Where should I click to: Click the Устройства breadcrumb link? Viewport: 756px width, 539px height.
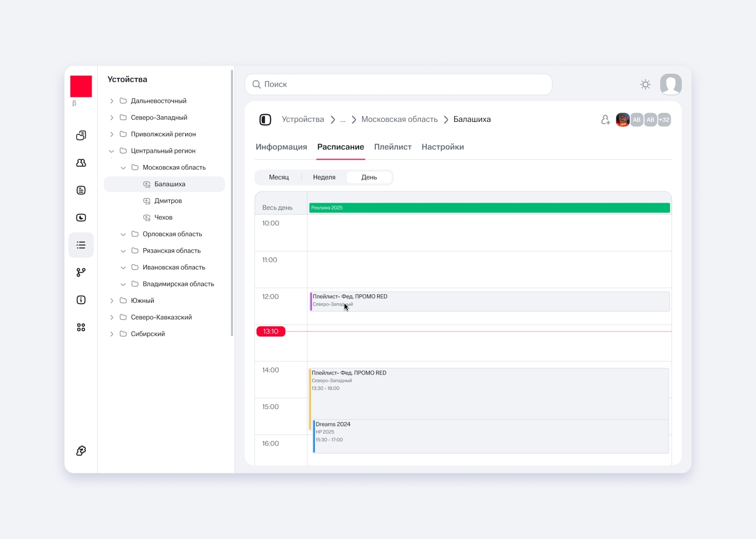303,119
